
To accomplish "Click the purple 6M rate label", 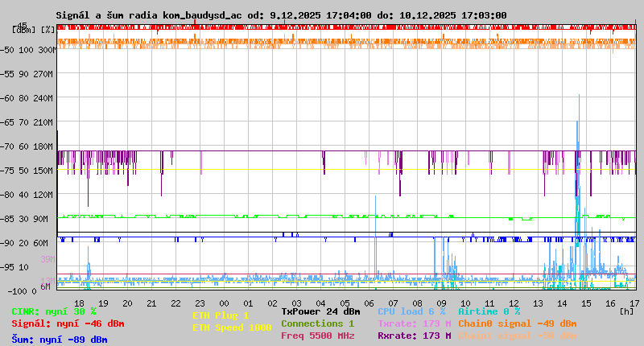I will (x=45, y=286).
